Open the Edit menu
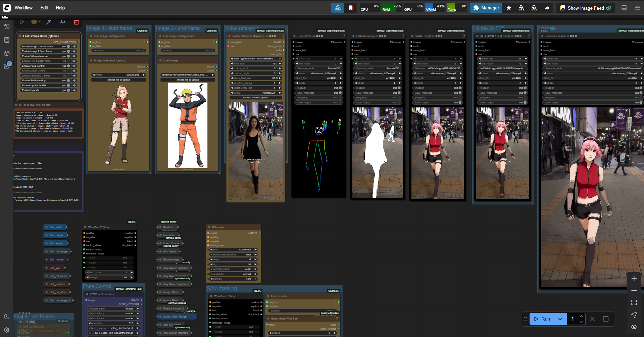644x337 pixels. pos(44,8)
